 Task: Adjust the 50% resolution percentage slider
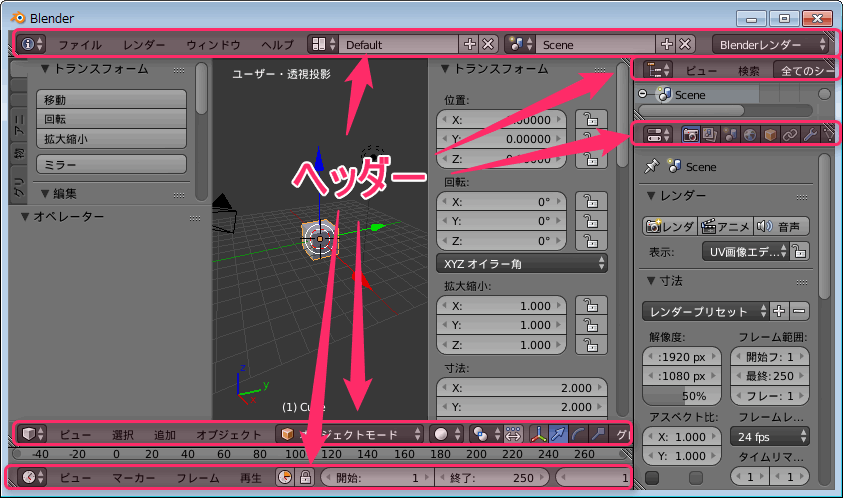click(x=682, y=396)
